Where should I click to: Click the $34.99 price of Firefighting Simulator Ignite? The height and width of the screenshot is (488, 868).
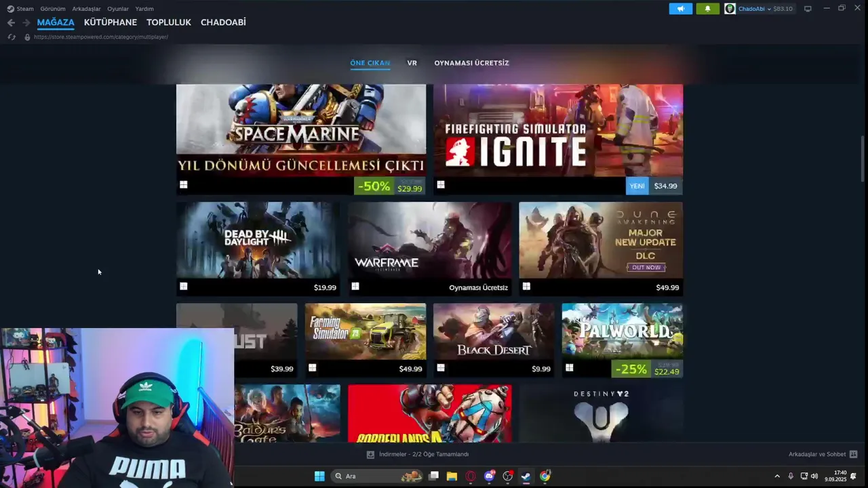pos(665,186)
